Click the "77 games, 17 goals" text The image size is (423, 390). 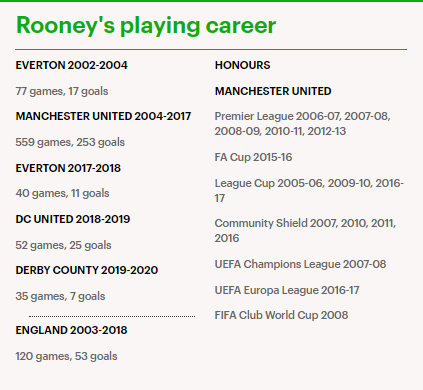click(62, 91)
